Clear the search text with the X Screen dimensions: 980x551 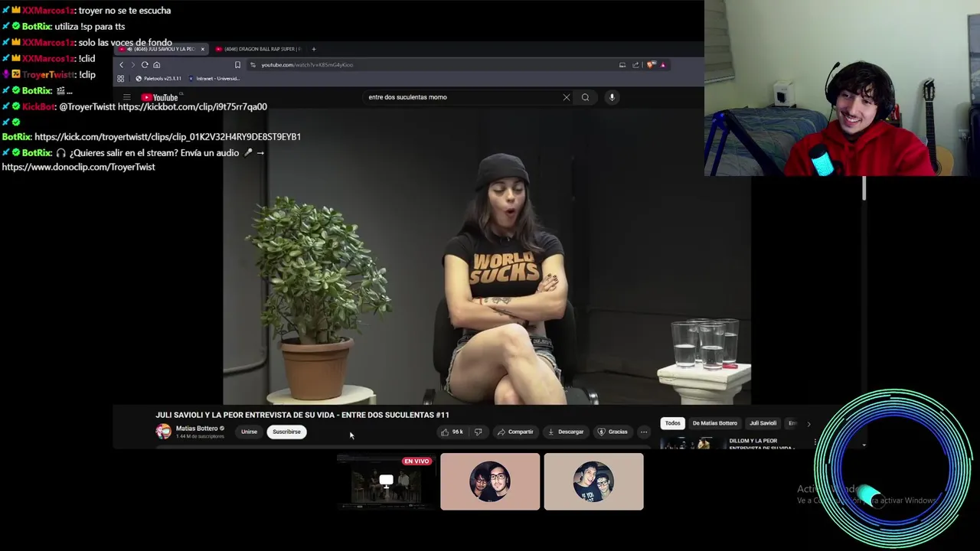pyautogui.click(x=567, y=97)
